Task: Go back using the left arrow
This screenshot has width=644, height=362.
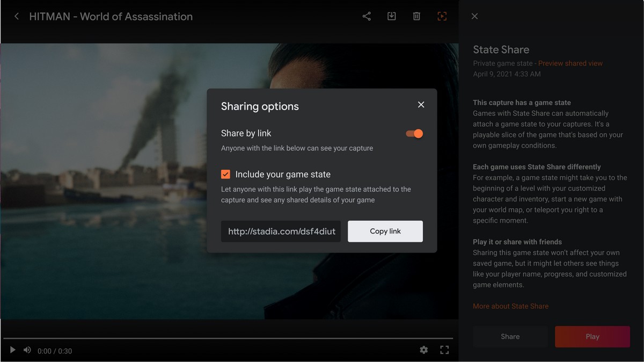Action: point(17,16)
